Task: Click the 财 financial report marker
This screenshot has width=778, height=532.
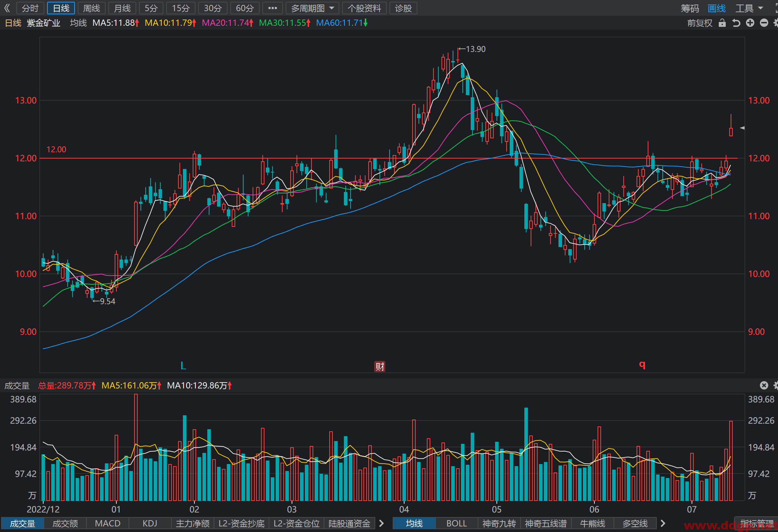Action: click(x=379, y=366)
